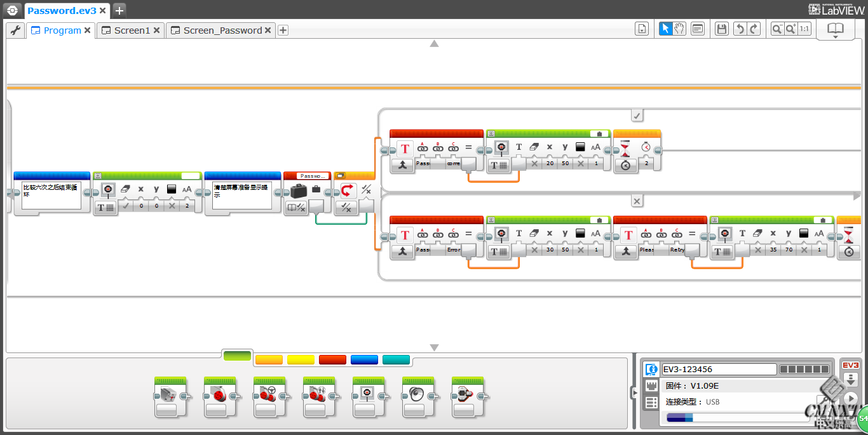
Task: Click the EV3-123456 brick name field
Action: (x=719, y=370)
